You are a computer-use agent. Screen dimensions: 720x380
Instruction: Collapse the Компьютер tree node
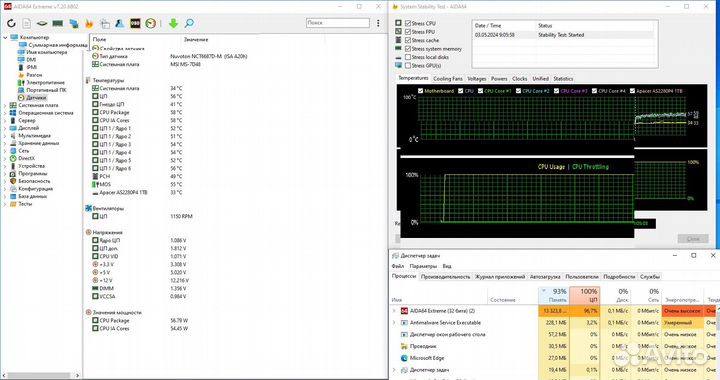(x=5, y=38)
